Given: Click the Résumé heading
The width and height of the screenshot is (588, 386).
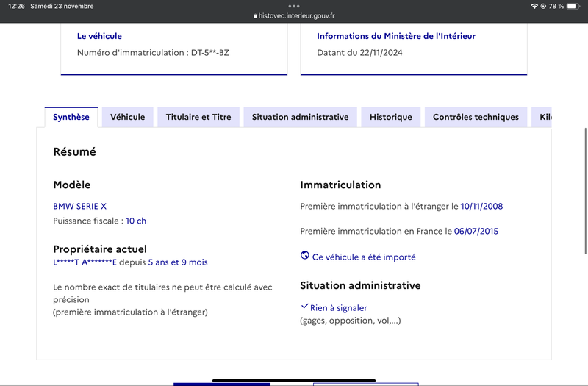Looking at the screenshot, I should click(x=75, y=151).
